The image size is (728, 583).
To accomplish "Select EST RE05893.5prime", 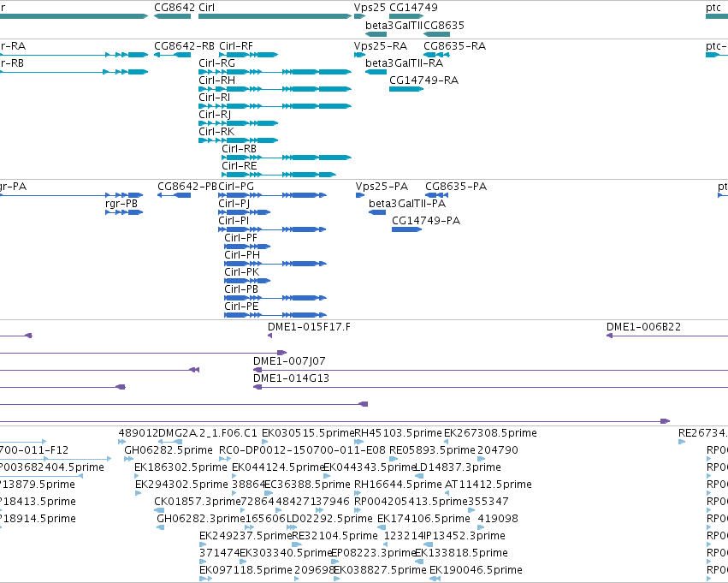I will pyautogui.click(x=394, y=459).
